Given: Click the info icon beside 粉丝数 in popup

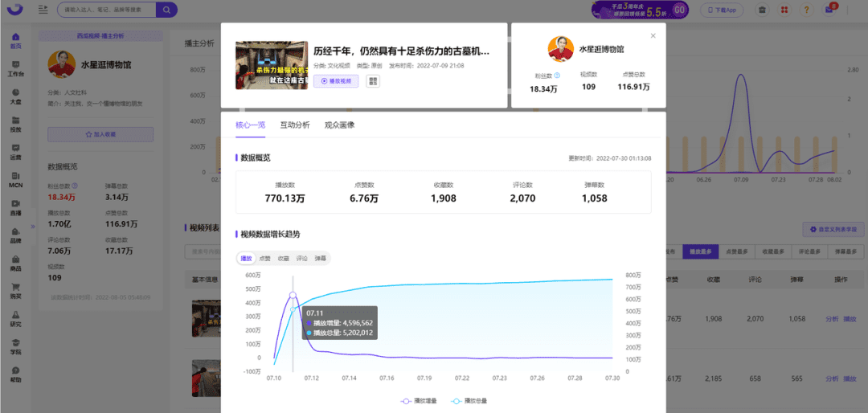Looking at the screenshot, I should 557,75.
